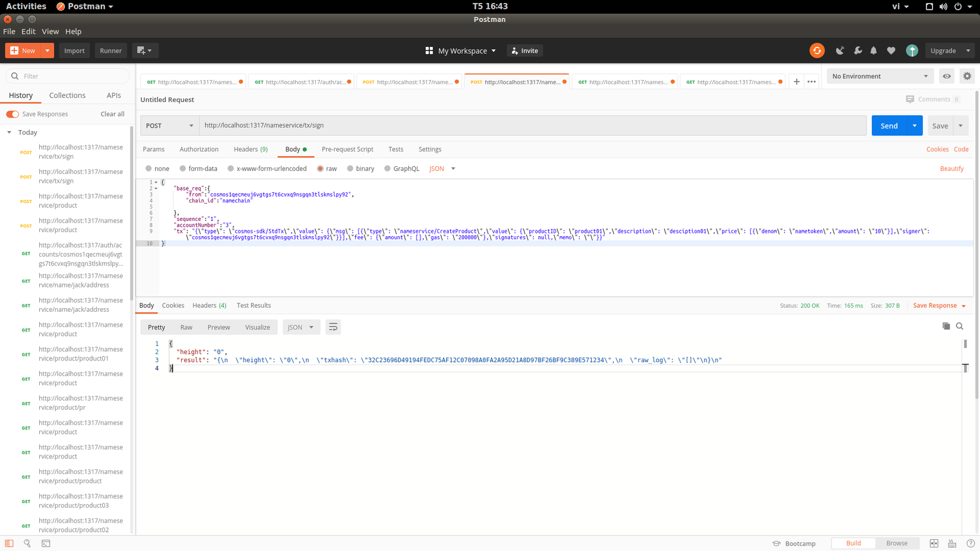Select x-www-form-urlencoded body type
Image resolution: width=980 pixels, height=551 pixels.
(230, 169)
